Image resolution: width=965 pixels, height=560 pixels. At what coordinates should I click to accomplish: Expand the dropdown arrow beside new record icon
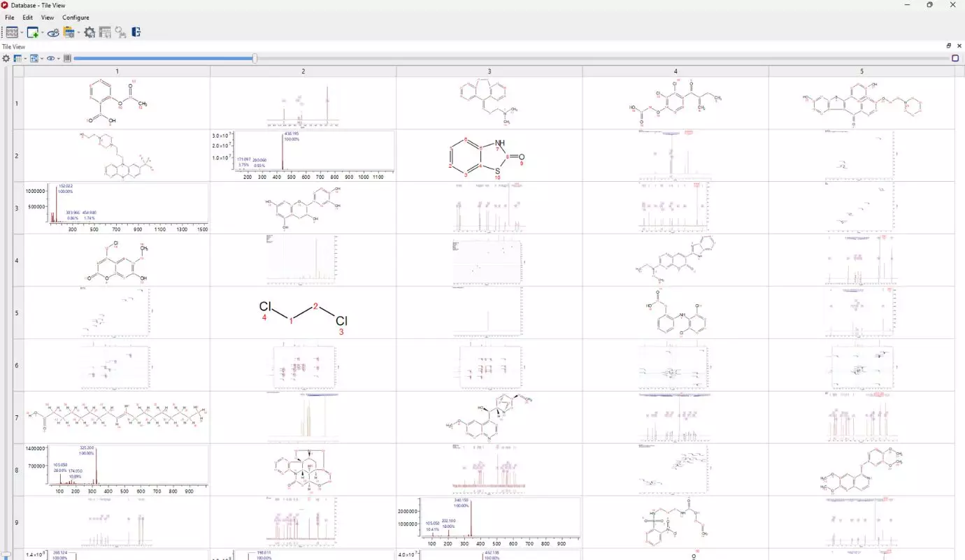42,33
